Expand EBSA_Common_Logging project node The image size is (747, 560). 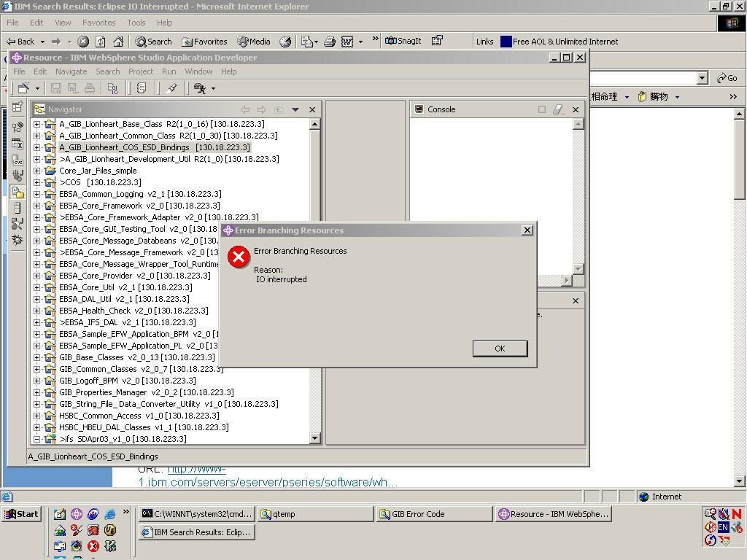pyautogui.click(x=36, y=194)
